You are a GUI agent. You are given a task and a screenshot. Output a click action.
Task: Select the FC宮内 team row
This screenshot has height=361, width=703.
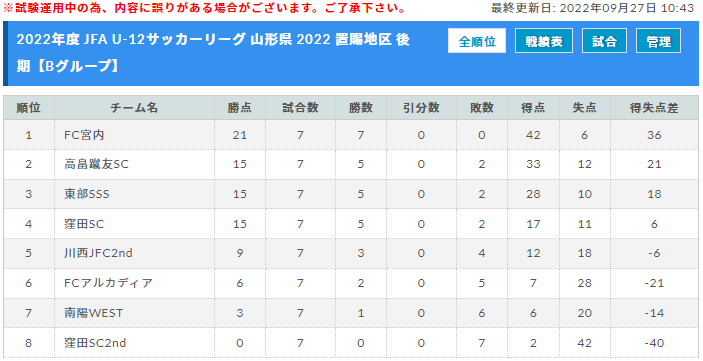click(x=351, y=135)
